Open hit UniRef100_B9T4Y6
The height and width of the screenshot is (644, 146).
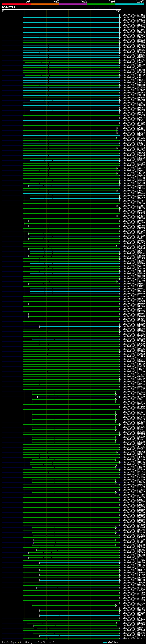(134, 30)
